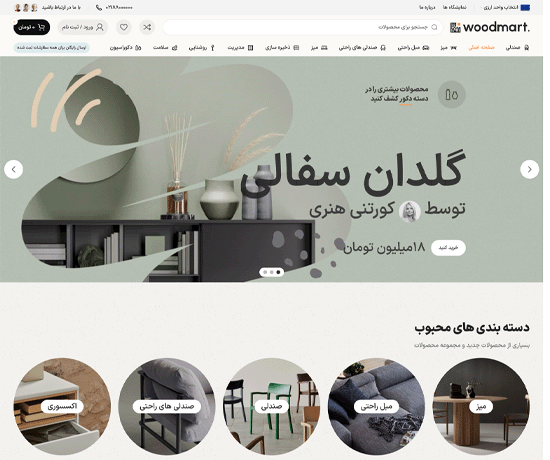
Task: Select the dark active slider pagination dot
Action: point(278,272)
